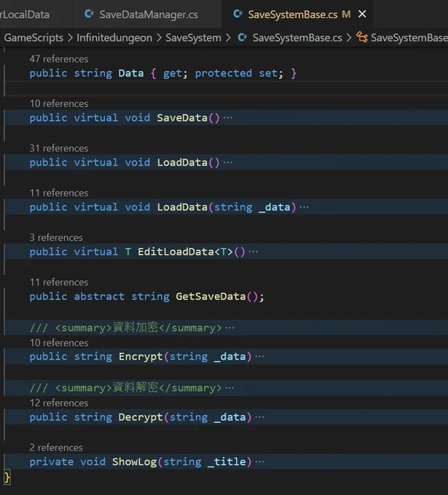The height and width of the screenshot is (495, 448).
Task: Show 11 references for GetSaveData
Action: click(59, 282)
